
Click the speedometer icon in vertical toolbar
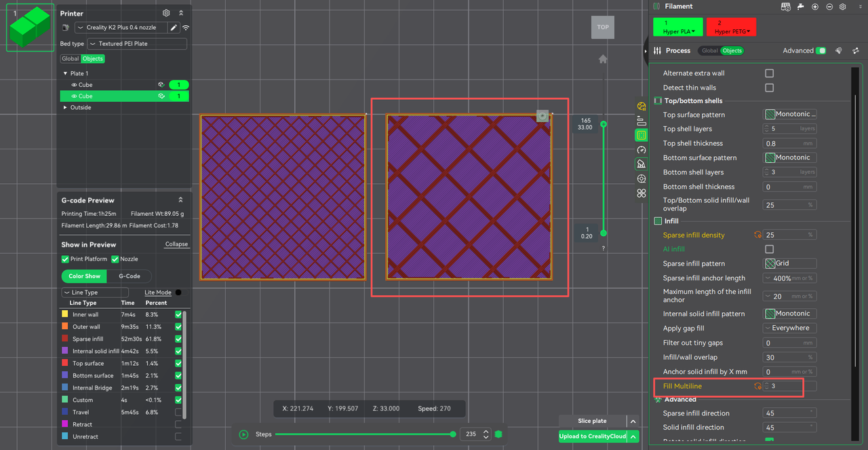(642, 150)
